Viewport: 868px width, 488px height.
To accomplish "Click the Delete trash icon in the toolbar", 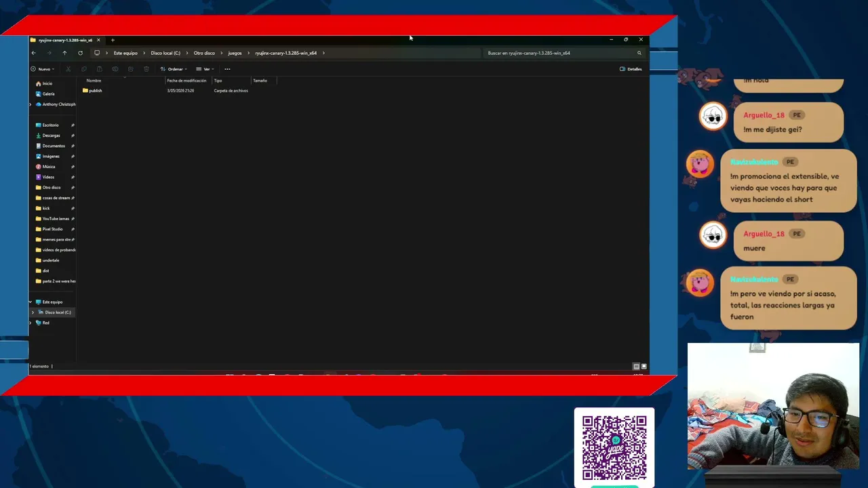I will [146, 69].
